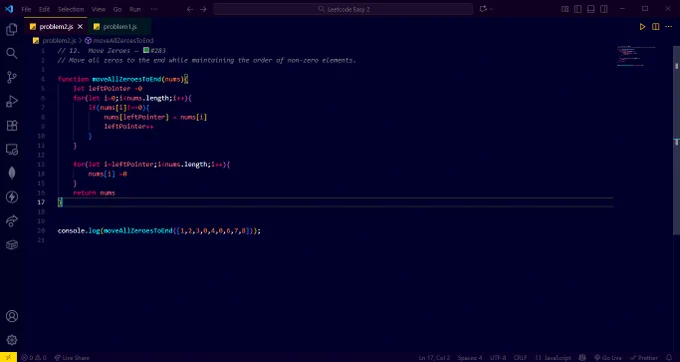Open the Extensions view
Viewport: 680px width, 362px height.
[12, 126]
